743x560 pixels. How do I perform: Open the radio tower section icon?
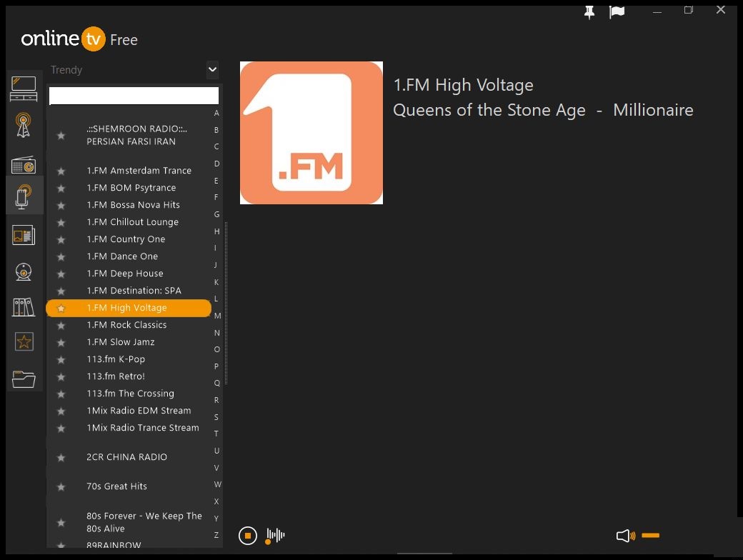pos(23,126)
